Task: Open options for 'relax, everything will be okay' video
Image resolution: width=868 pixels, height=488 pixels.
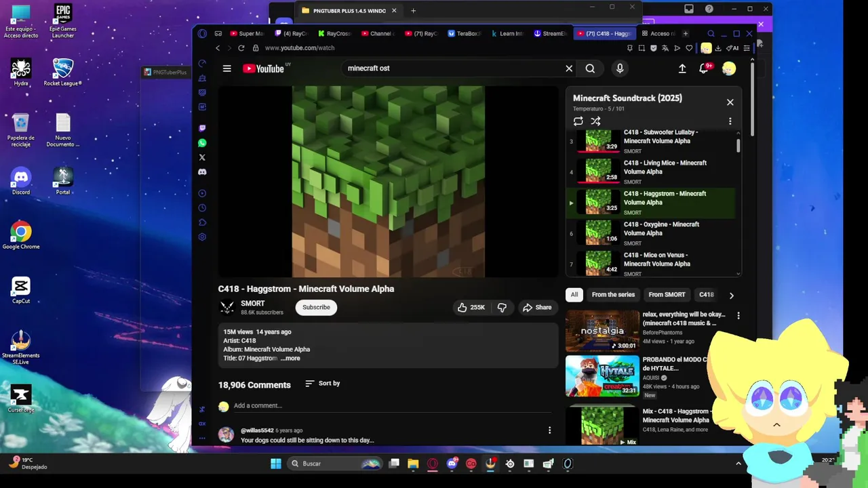Action: [738, 316]
